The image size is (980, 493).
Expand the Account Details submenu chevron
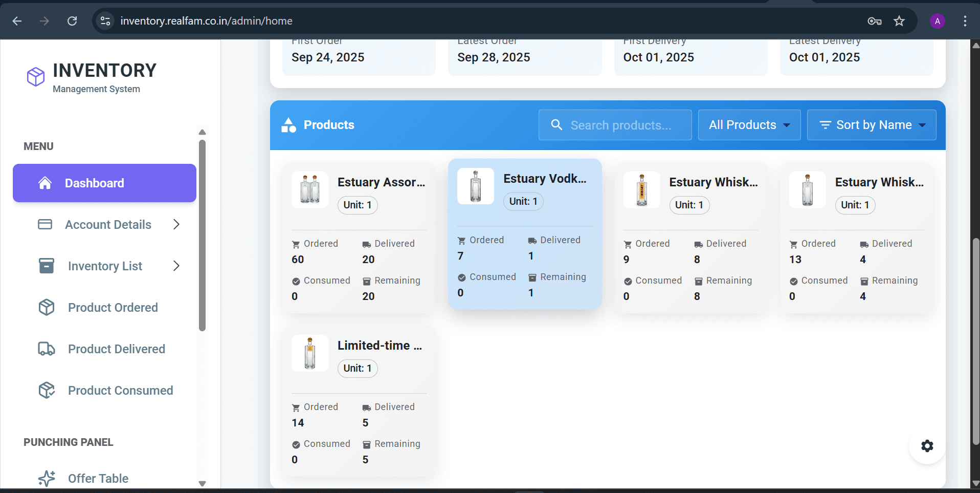176,224
